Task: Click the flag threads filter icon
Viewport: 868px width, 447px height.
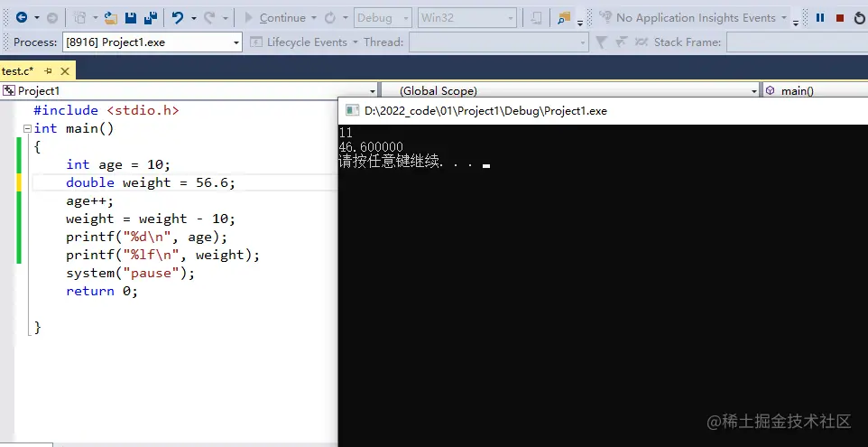Action: [621, 42]
